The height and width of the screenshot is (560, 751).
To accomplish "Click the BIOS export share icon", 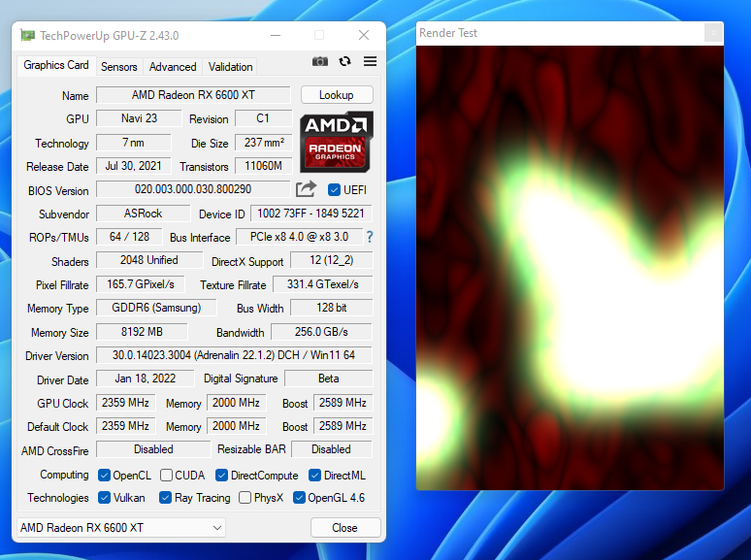I will [306, 189].
